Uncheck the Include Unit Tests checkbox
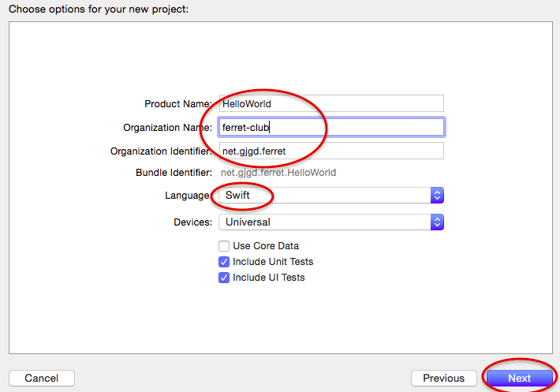Viewport: 560px width, 392px height. 224,262
